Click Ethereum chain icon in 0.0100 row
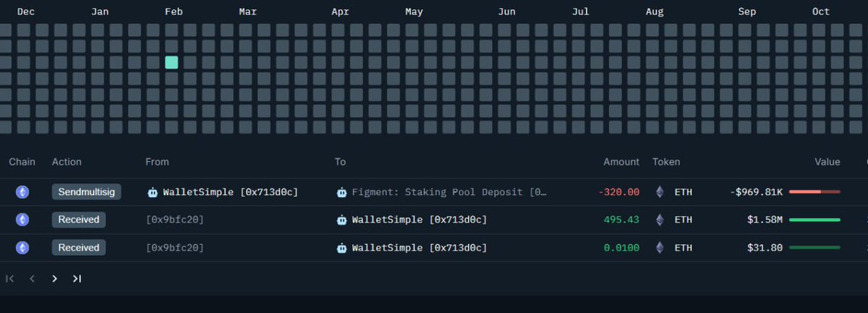Viewport: 868px width, 313px height. (x=22, y=247)
